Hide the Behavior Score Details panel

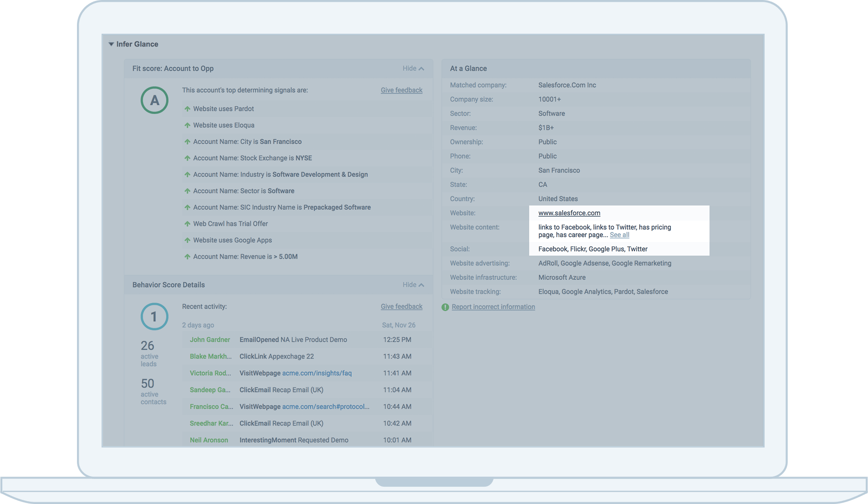pyautogui.click(x=413, y=285)
